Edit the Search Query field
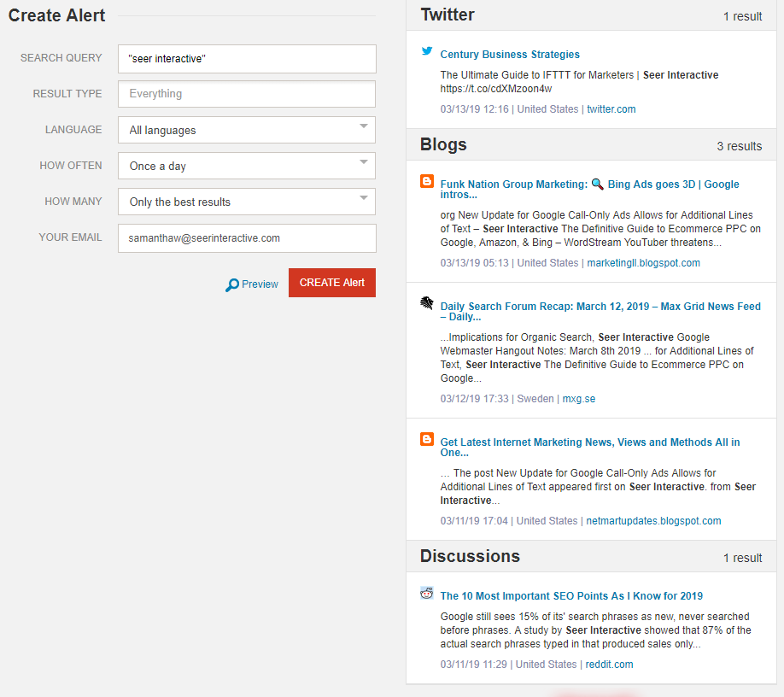Screen dimensions: 784x697 point(247,59)
